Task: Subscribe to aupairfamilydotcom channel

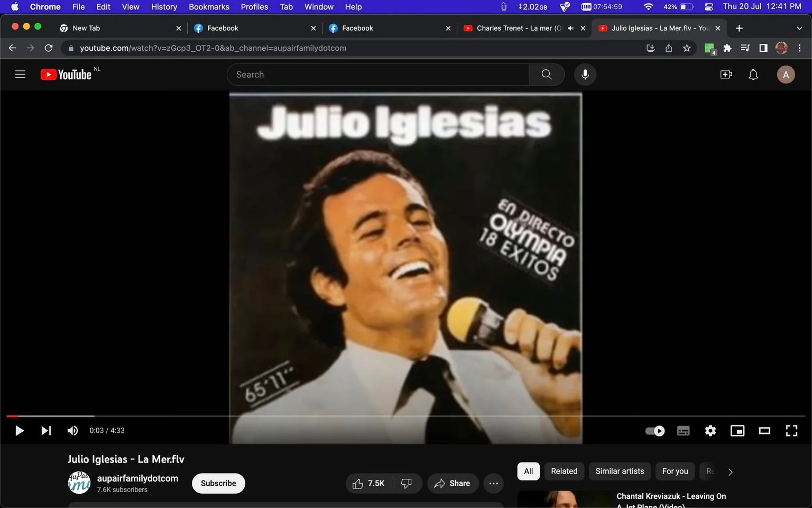Action: (x=218, y=484)
